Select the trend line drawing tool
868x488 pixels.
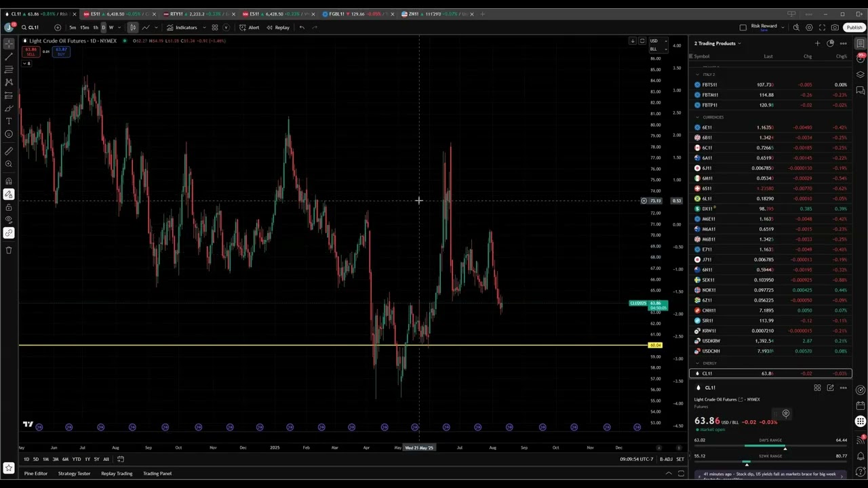coord(9,56)
